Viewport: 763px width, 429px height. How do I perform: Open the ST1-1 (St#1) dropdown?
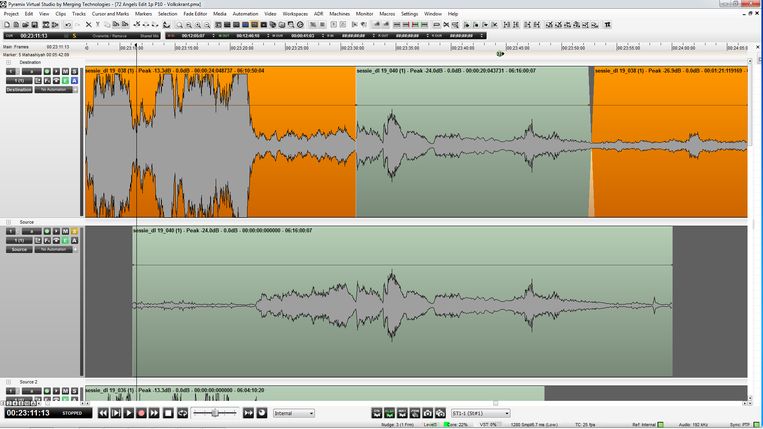(481, 412)
